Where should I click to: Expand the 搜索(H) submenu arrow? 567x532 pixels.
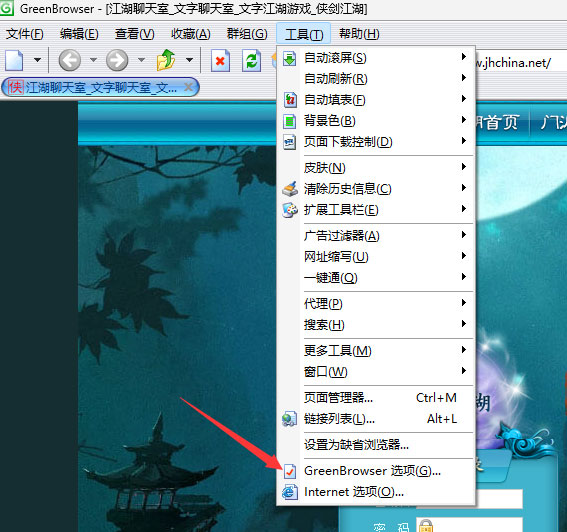coord(464,324)
